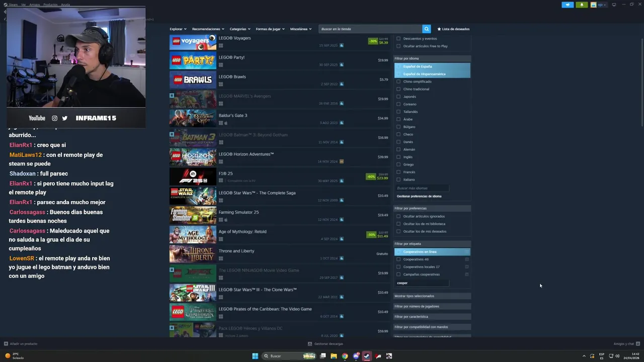
Task: Click the in-library marker on LEGO Batman 3 thumbnail
Action: (172, 134)
